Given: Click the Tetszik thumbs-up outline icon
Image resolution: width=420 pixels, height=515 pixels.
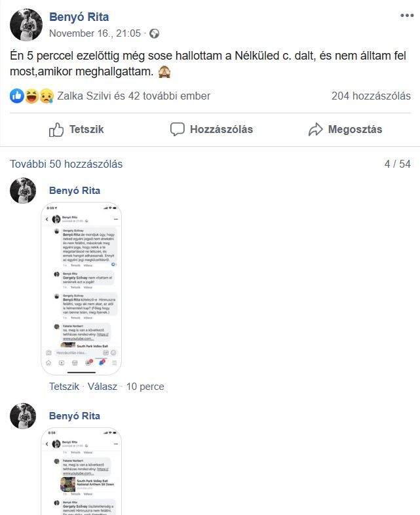Looking at the screenshot, I should tap(56, 130).
